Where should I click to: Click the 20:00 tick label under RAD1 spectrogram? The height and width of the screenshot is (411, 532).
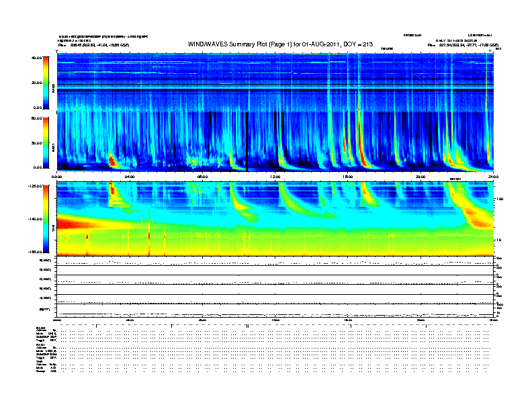click(420, 177)
